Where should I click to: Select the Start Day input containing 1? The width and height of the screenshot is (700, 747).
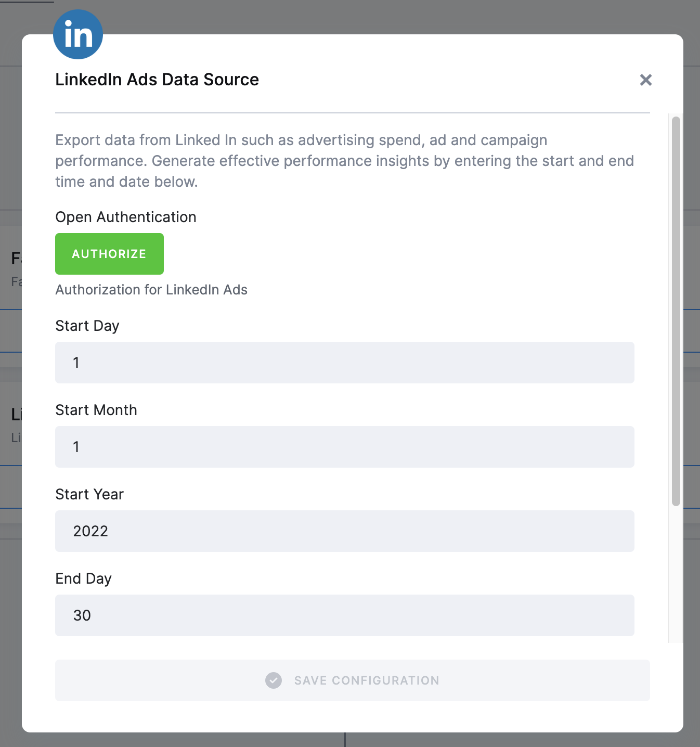pos(344,363)
